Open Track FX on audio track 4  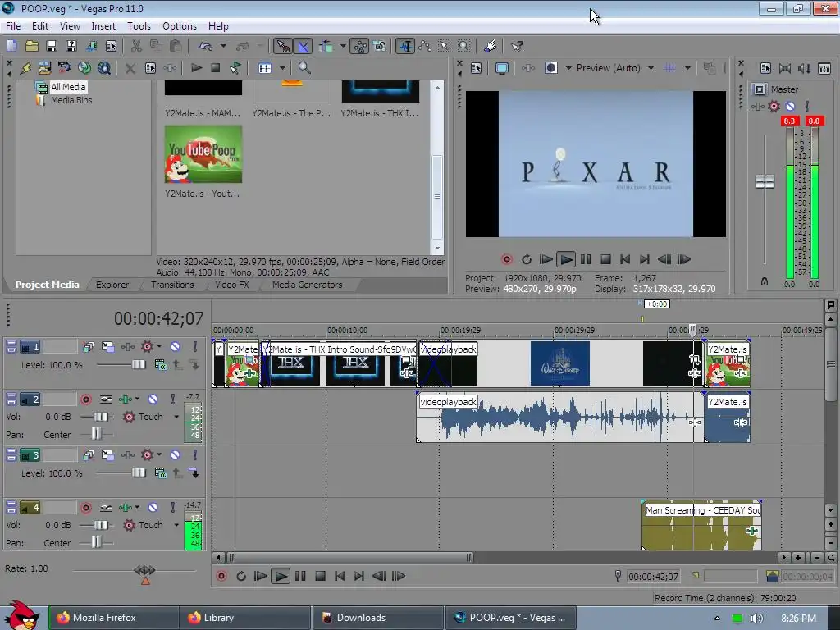pos(125,507)
